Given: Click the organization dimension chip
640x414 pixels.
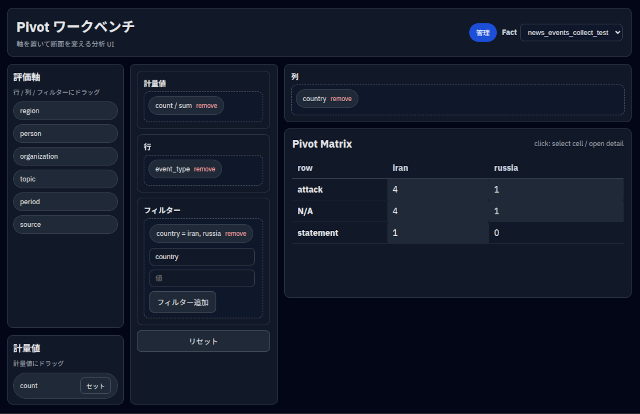Looking at the screenshot, I should click(65, 156).
